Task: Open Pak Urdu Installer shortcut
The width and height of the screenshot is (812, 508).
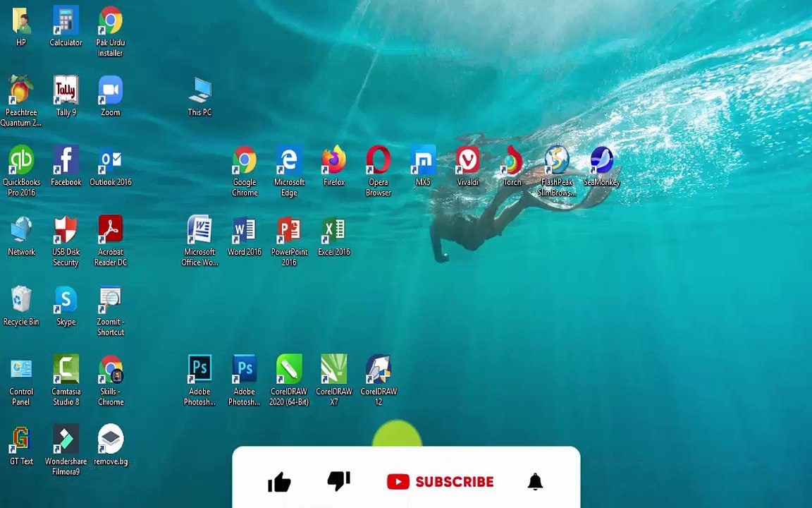Action: click(110, 20)
